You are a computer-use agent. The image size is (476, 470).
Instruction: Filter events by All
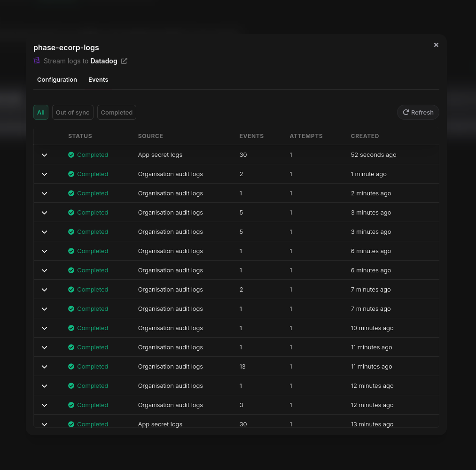coord(41,112)
